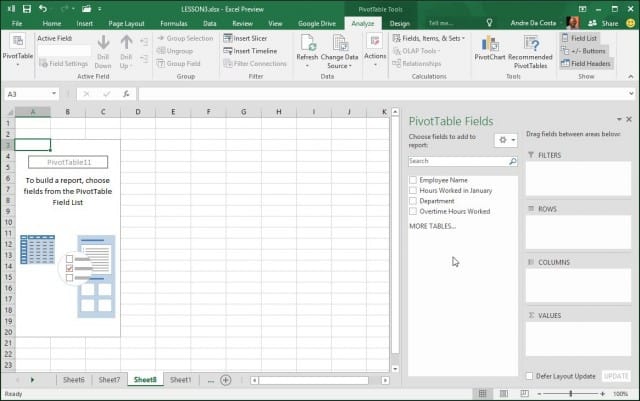Refresh the PivotTable data
Screen dimensions: 640x401
307,51
